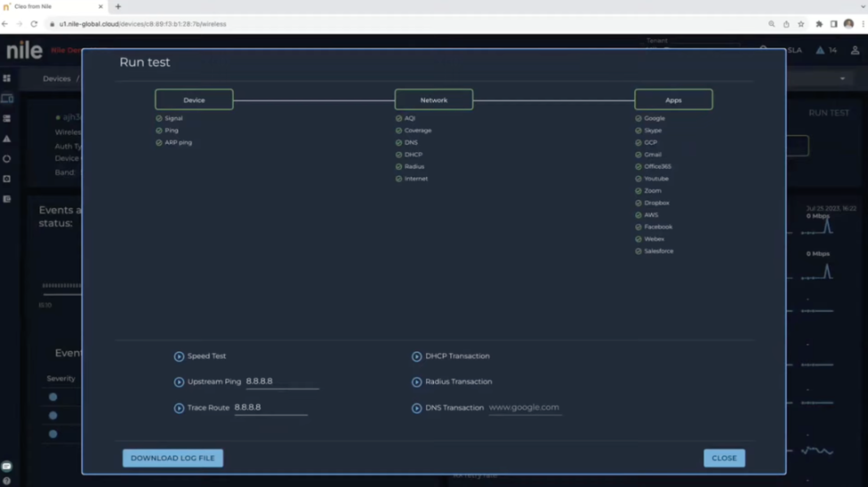Start the Upstream Ping test
The height and width of the screenshot is (487, 868).
pyautogui.click(x=179, y=382)
